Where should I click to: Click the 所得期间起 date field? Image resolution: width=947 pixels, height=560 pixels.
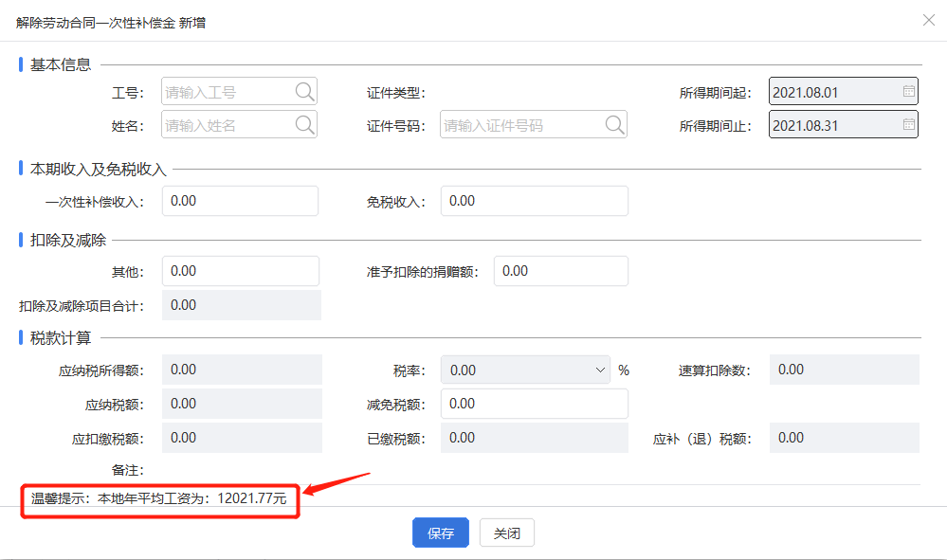point(832,92)
